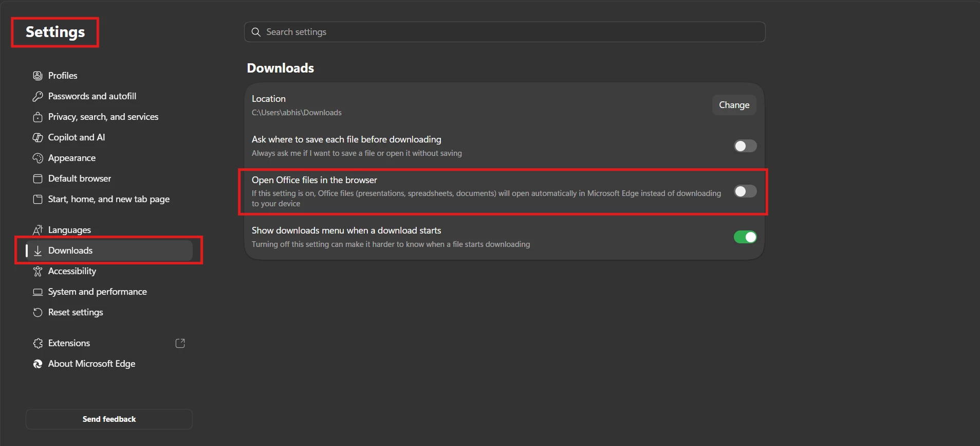Click the lock icon for Privacy, search, and services
Image resolution: width=980 pixels, height=446 pixels.
tap(38, 117)
